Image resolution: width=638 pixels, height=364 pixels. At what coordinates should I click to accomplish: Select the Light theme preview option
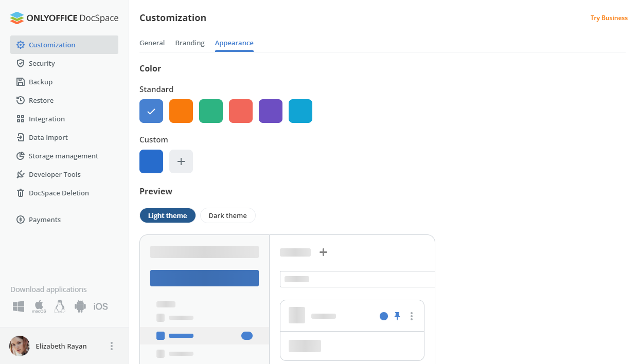[x=167, y=215]
